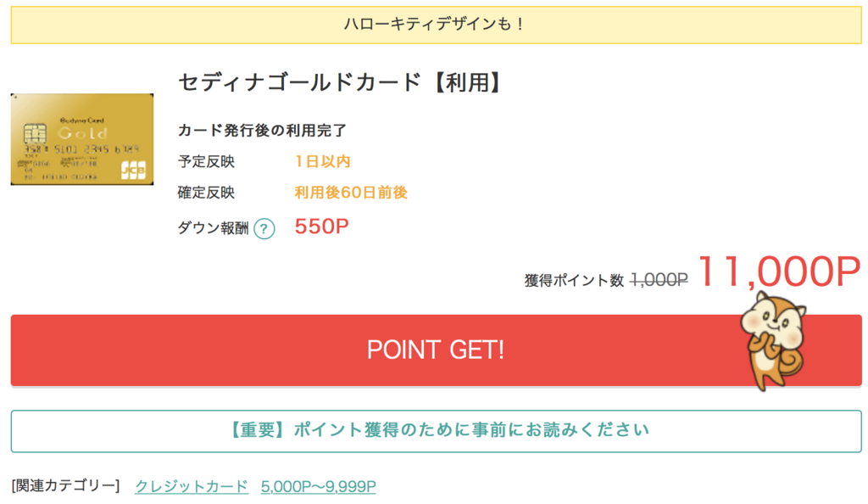
Task: Click the 11,000P points amount
Action: pyautogui.click(x=778, y=272)
